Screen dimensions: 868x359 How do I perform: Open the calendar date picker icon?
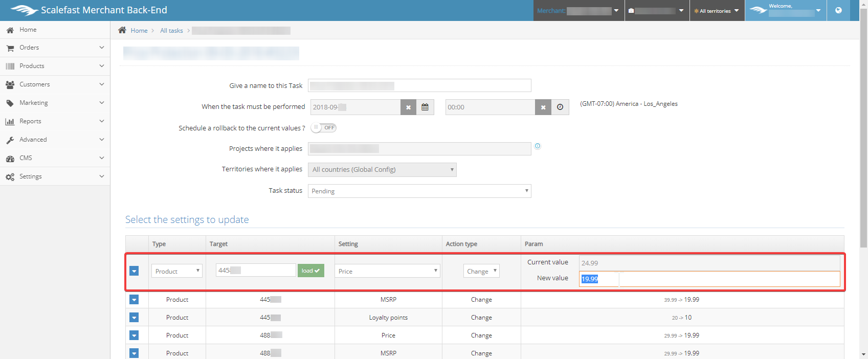pyautogui.click(x=425, y=107)
